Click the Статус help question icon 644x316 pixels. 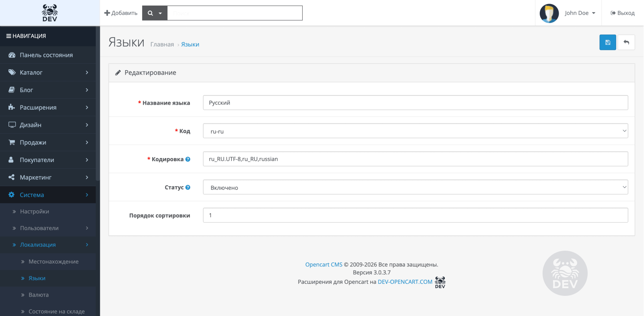[188, 187]
